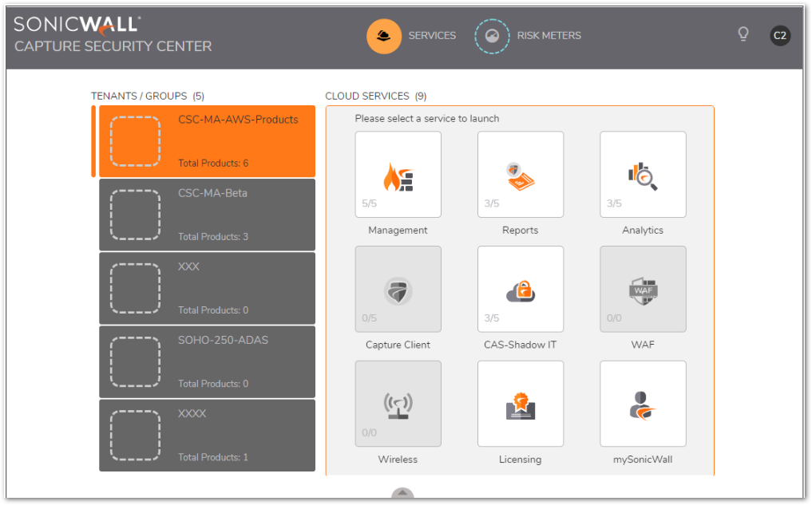Switch to the Services tab
Screen dimensions: 812x505
tap(412, 36)
